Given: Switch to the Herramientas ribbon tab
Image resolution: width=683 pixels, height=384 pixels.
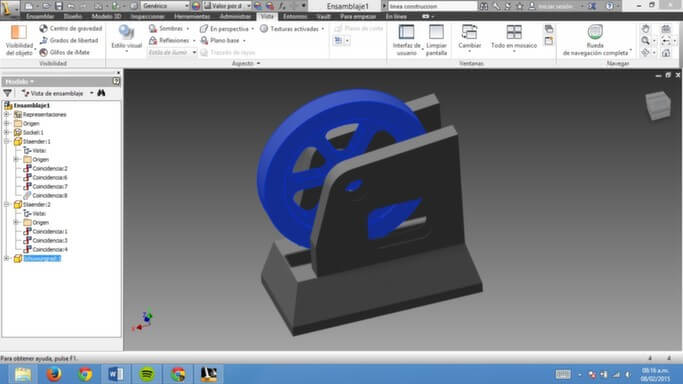Looking at the screenshot, I should [x=192, y=17].
